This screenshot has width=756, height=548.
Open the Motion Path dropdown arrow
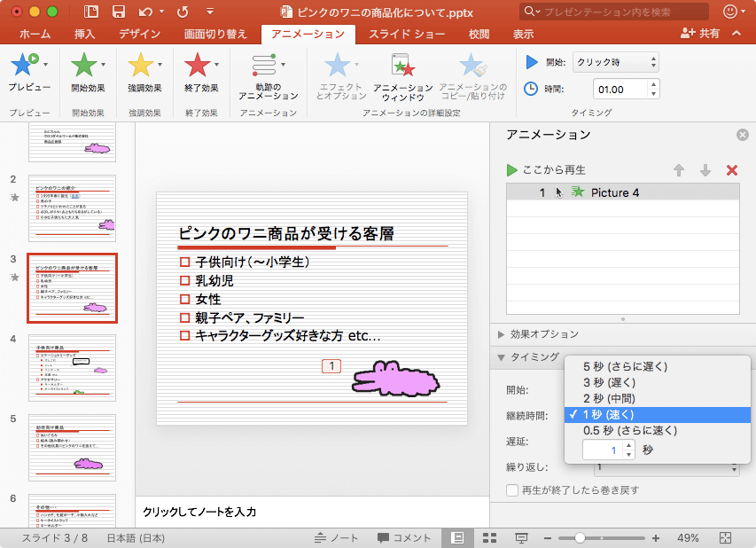pyautogui.click(x=283, y=65)
